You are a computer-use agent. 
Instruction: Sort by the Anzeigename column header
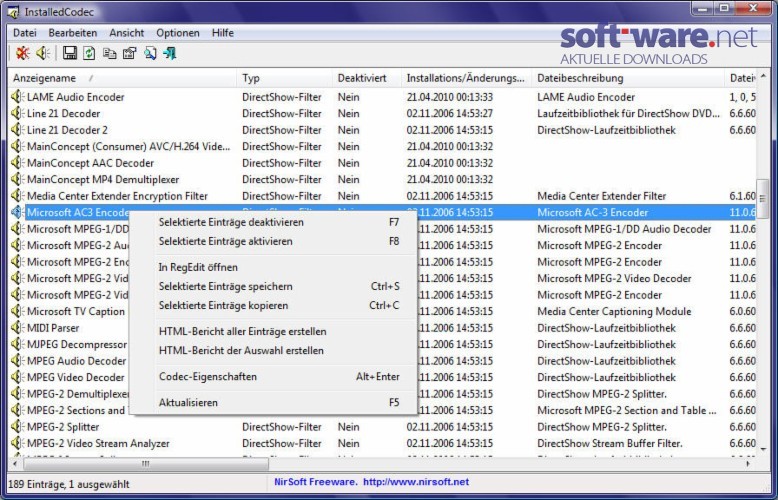click(122, 78)
